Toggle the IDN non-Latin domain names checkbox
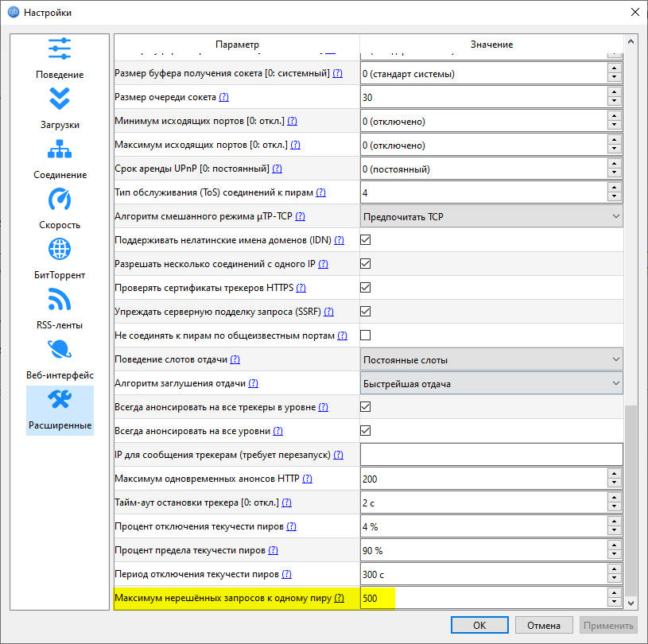The image size is (648, 644). tap(366, 240)
